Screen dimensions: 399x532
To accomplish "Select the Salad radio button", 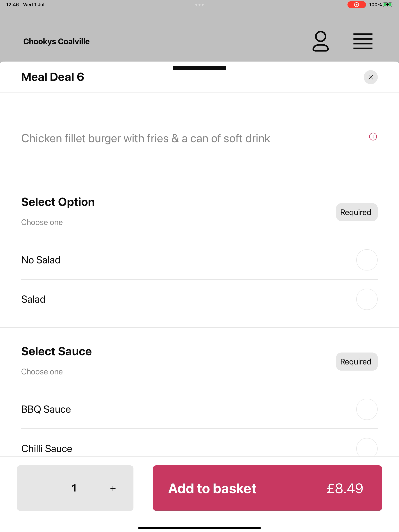I will pos(367,299).
